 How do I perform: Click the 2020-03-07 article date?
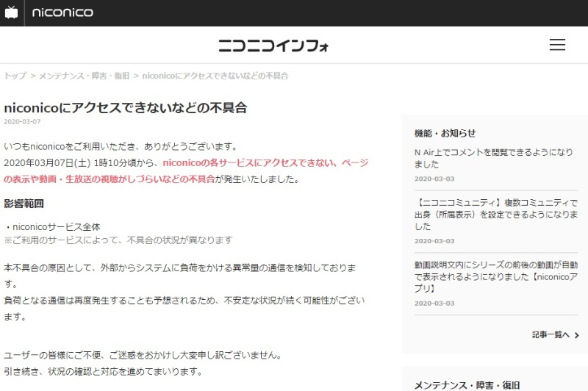click(22, 122)
